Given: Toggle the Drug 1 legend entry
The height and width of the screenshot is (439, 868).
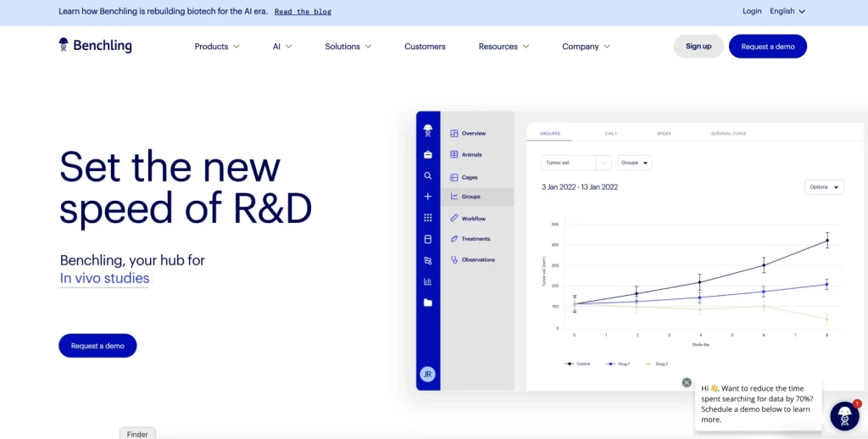Looking at the screenshot, I should click(x=618, y=364).
